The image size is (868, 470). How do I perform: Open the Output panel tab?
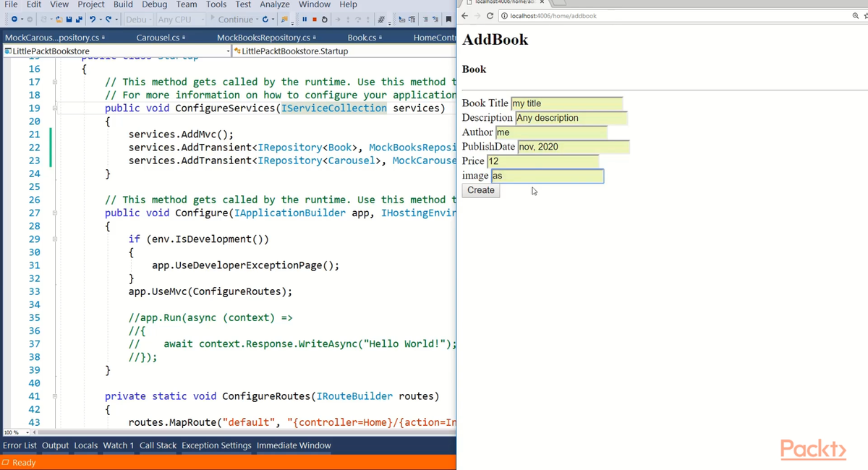click(x=55, y=445)
